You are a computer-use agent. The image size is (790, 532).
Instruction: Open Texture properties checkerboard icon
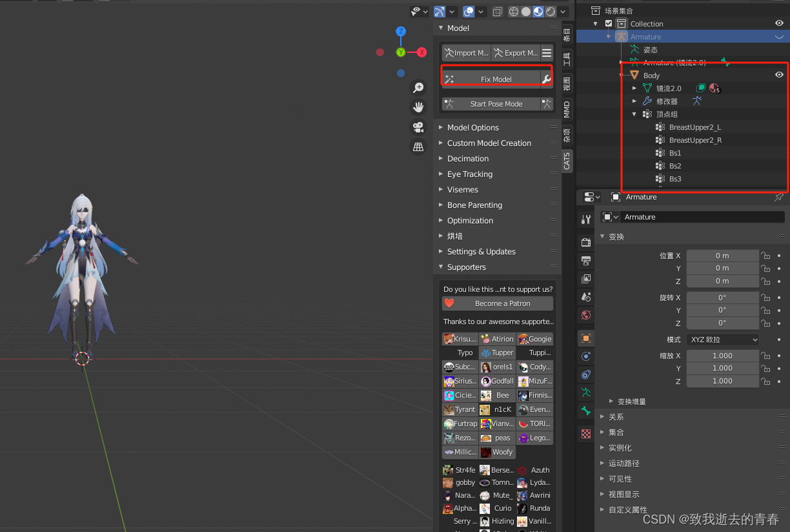586,434
